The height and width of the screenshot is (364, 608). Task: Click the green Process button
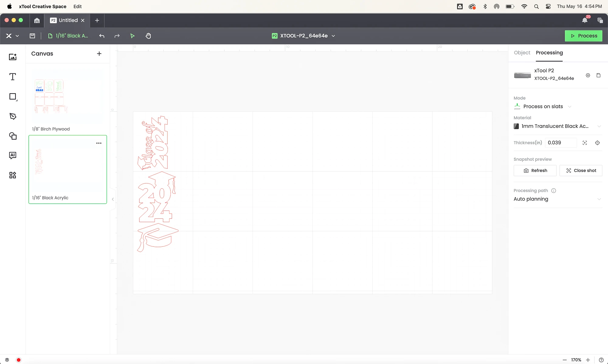(583, 36)
